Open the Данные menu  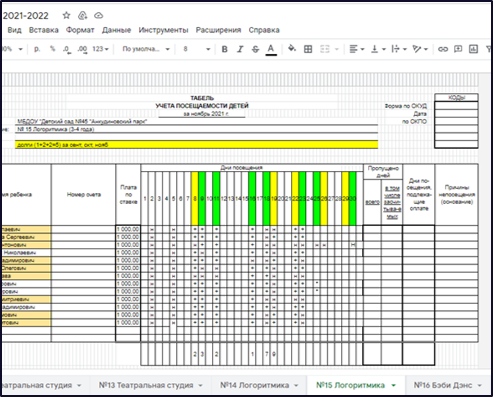coord(116,30)
